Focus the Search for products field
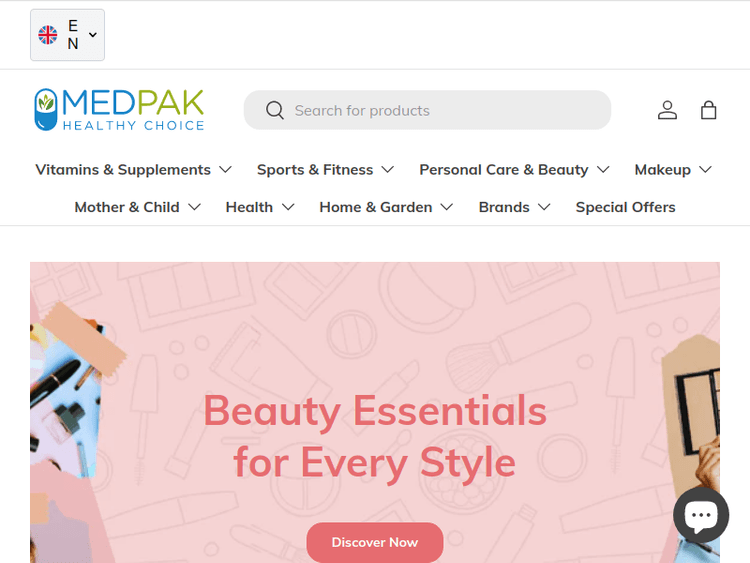750x563 pixels. coord(427,110)
